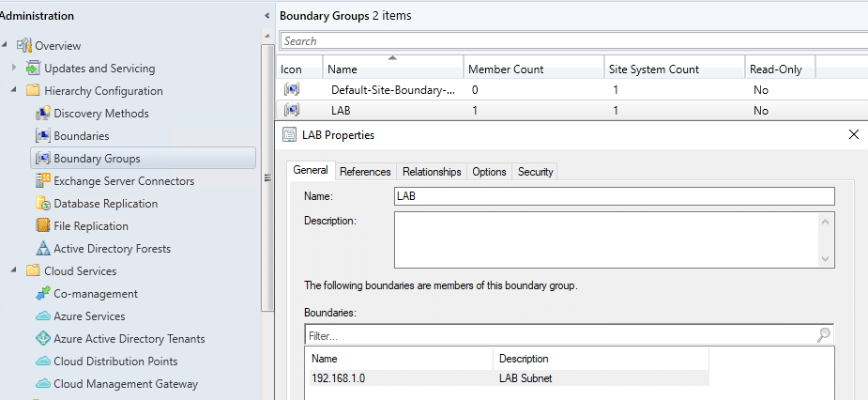Collapse the Hierarchy Configuration folder
This screenshot has height=400, width=868.
(14, 91)
